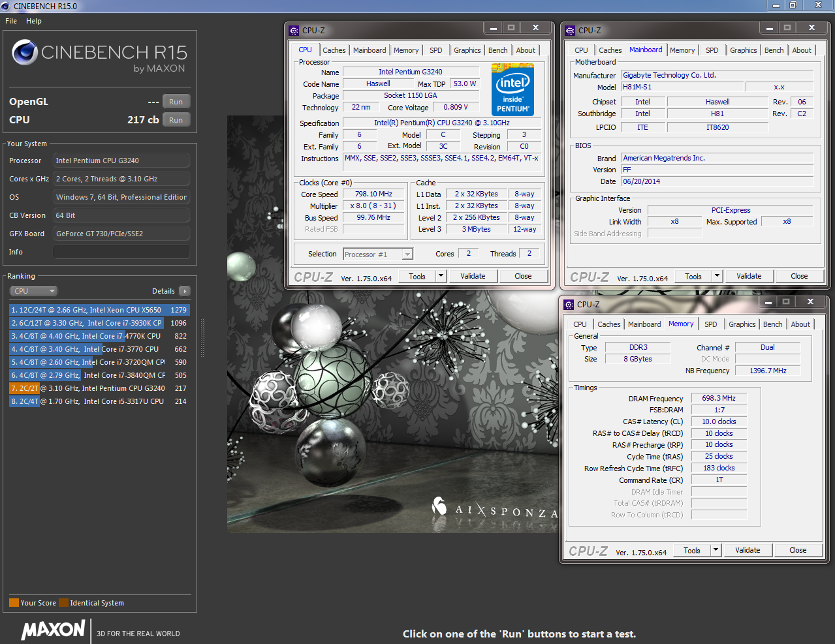Viewport: 835px width, 644px height.
Task: Select ranking row Core i5-3317U
Action: pos(99,401)
